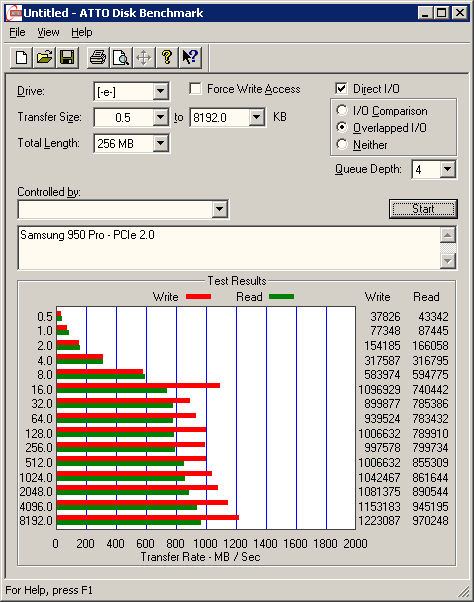
Task: Click the Save floppy disk icon
Action: [x=67, y=58]
